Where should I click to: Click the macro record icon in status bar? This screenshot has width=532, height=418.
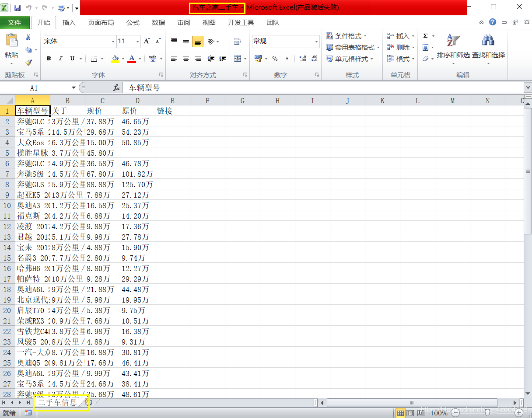(x=28, y=413)
